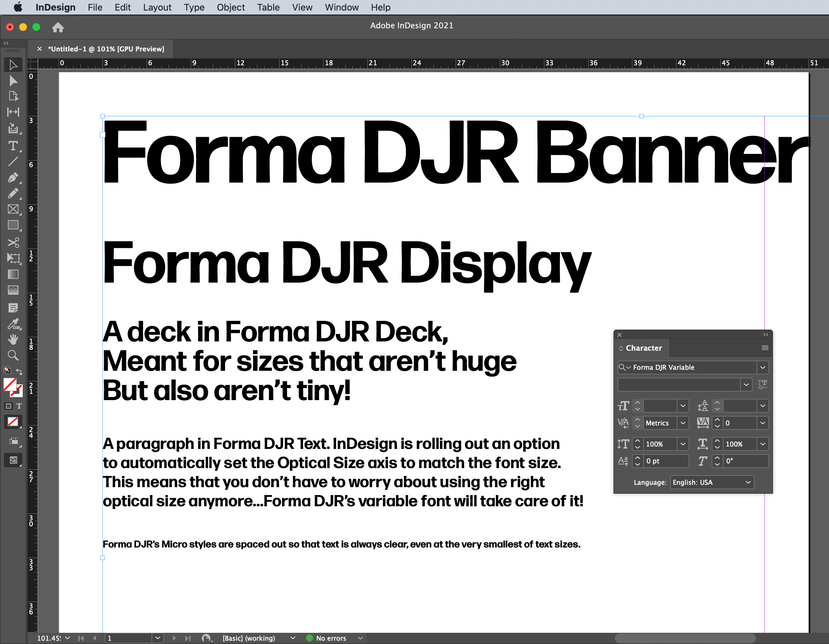829x644 pixels.
Task: Open the font size dropdown
Action: pos(683,406)
